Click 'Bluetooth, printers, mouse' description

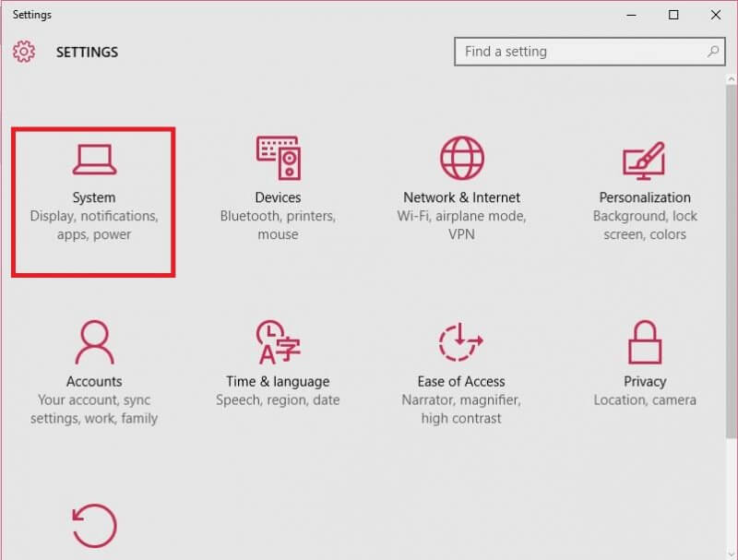278,225
